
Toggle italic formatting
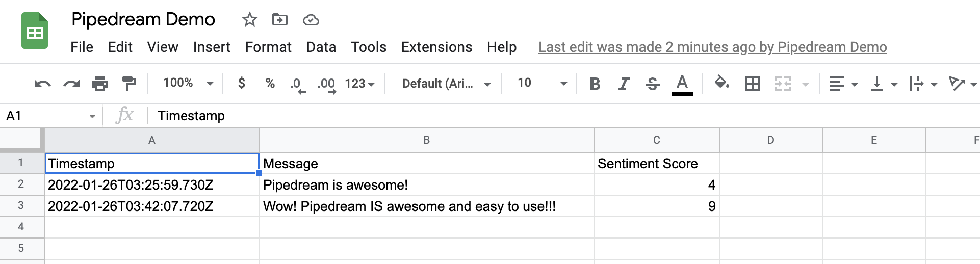pos(623,84)
